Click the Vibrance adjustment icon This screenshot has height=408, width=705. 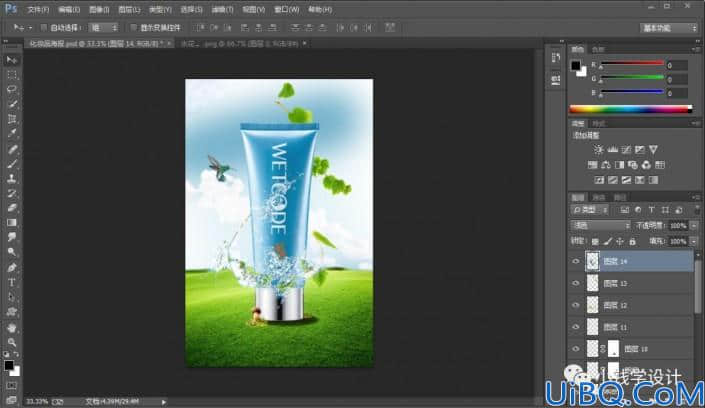653,149
